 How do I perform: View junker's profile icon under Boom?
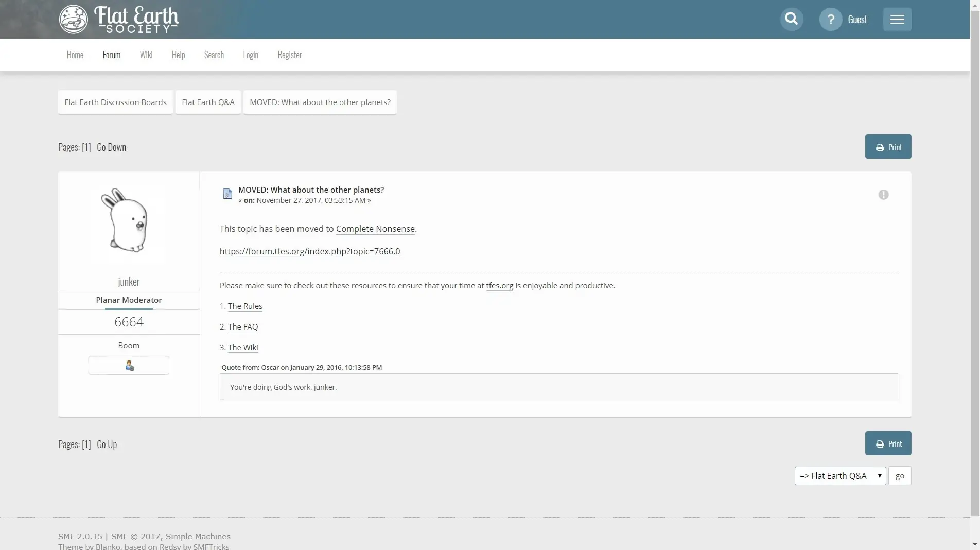point(129,366)
